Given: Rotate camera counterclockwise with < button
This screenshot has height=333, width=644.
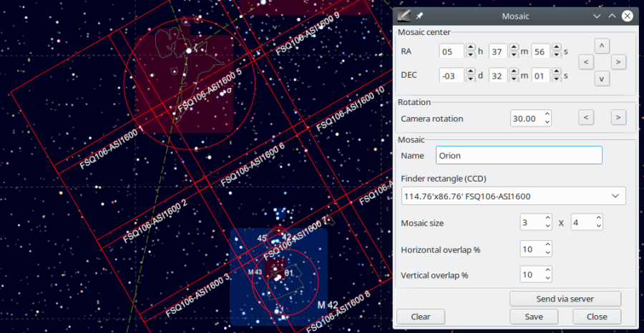Looking at the screenshot, I should [586, 118].
